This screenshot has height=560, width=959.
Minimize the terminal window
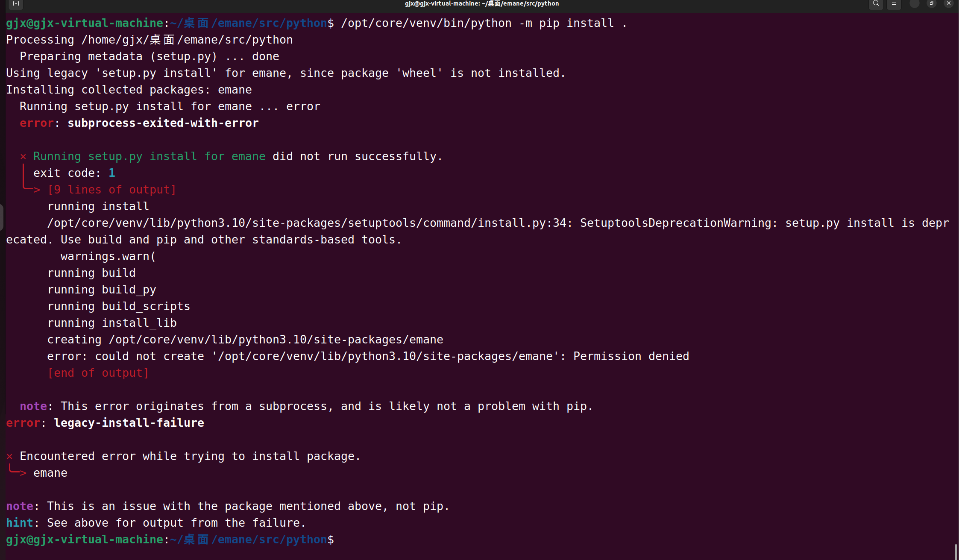point(914,4)
